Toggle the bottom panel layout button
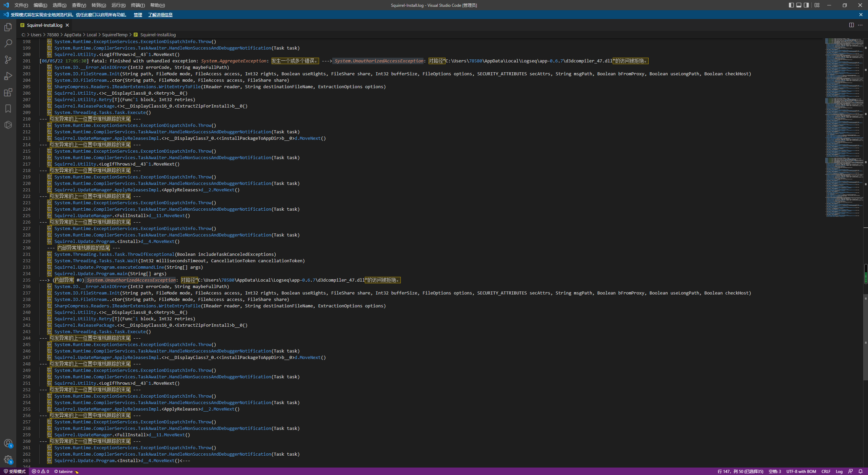 [799, 5]
